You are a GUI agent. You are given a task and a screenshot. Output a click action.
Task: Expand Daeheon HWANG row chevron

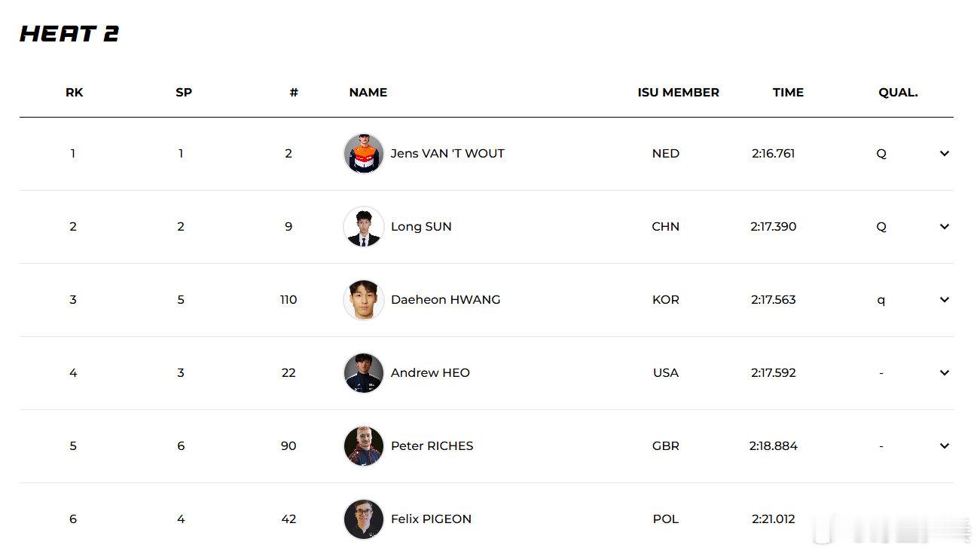944,300
